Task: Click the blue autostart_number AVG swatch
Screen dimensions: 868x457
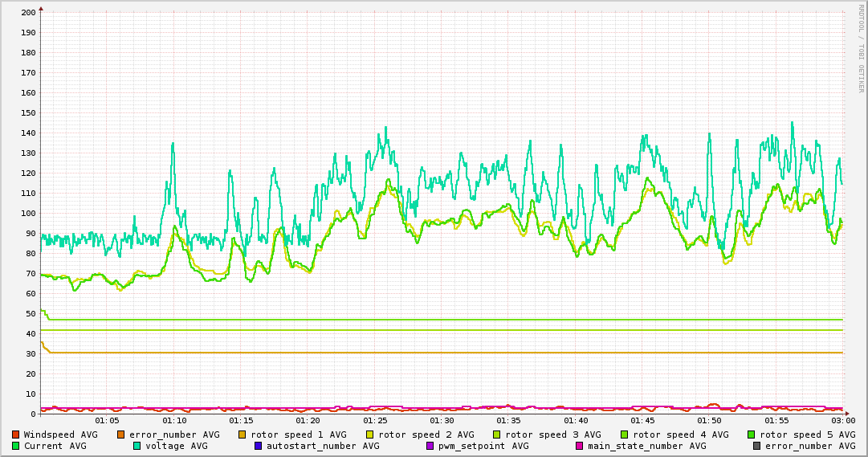Action: click(x=259, y=446)
